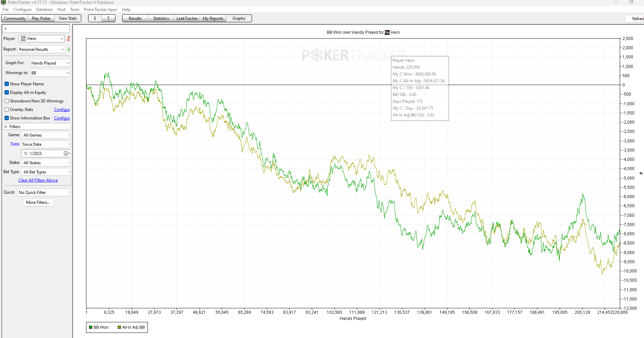Open the Hud menu

coord(61,10)
